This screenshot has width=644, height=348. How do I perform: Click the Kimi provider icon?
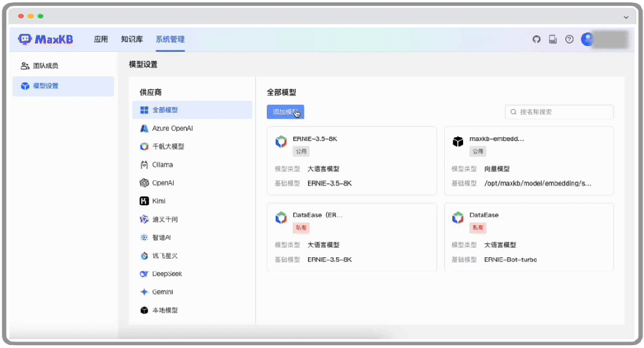pos(144,201)
